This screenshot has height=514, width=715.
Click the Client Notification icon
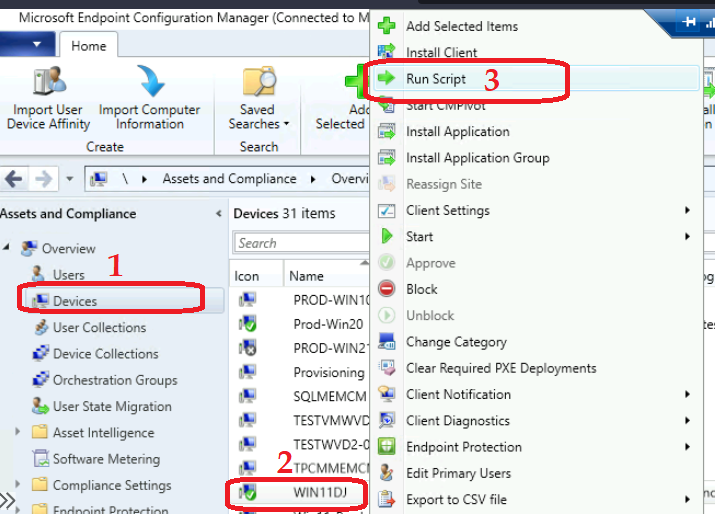click(387, 394)
